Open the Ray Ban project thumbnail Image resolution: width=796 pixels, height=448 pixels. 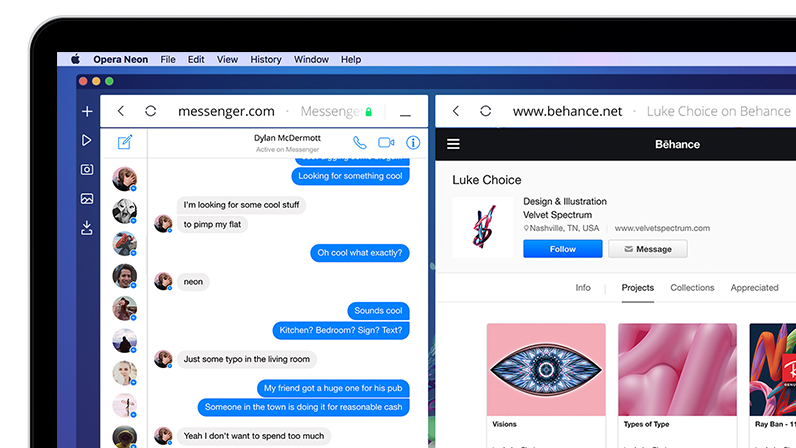pyautogui.click(x=773, y=370)
